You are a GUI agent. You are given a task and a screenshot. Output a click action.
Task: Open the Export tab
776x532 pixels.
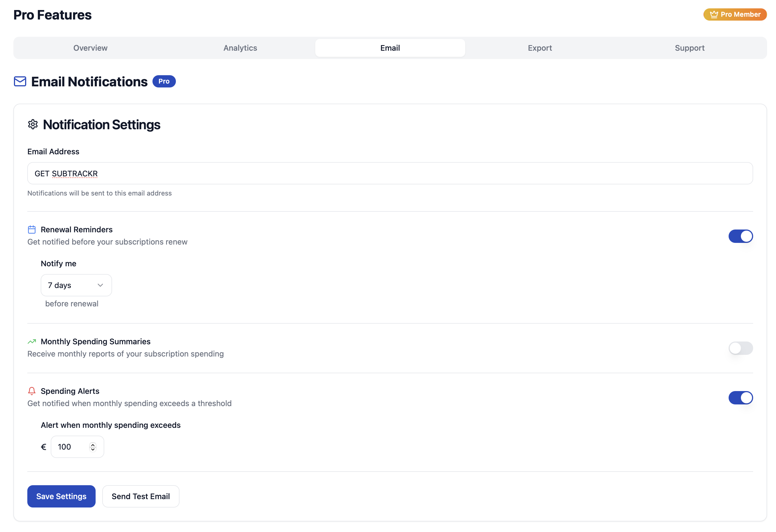tap(540, 48)
